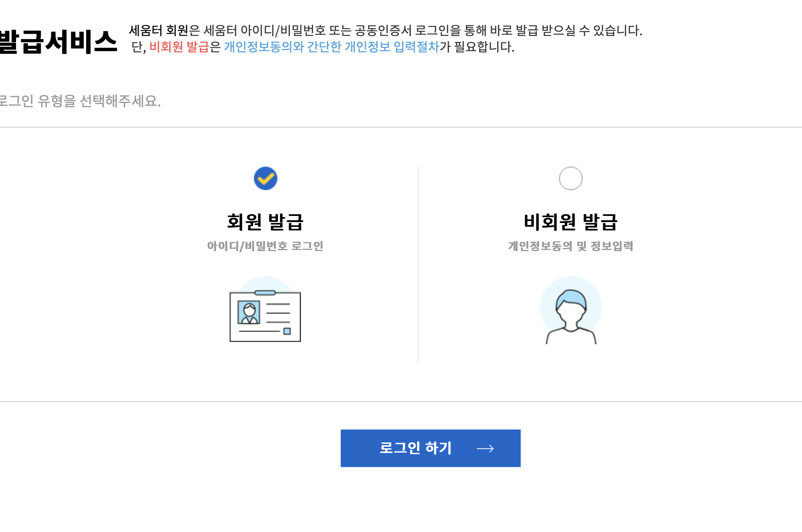Click the arrow icon on login button
The width and height of the screenshot is (802, 532).
485,448
